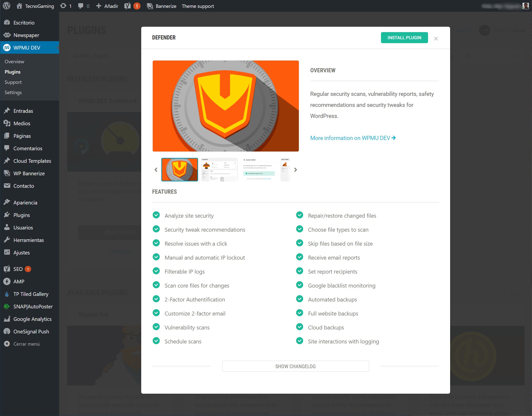Select the partially visible fourth thumbnail
Viewport: 532px width, 416px height.
[285, 170]
